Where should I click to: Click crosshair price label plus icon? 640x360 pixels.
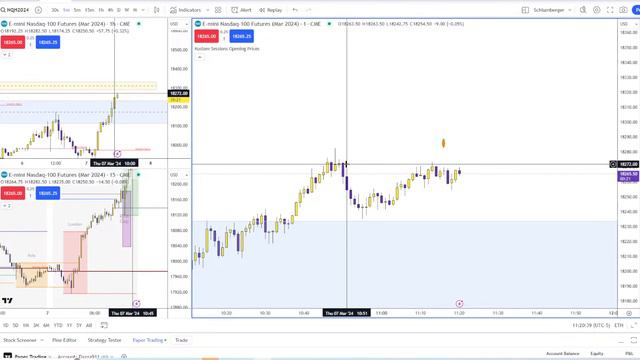tap(613, 164)
